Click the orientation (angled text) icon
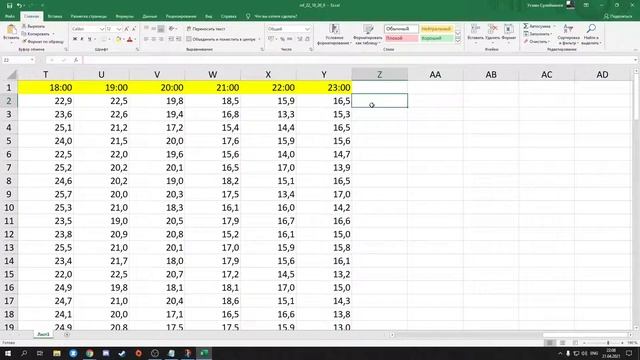 [x=171, y=29]
